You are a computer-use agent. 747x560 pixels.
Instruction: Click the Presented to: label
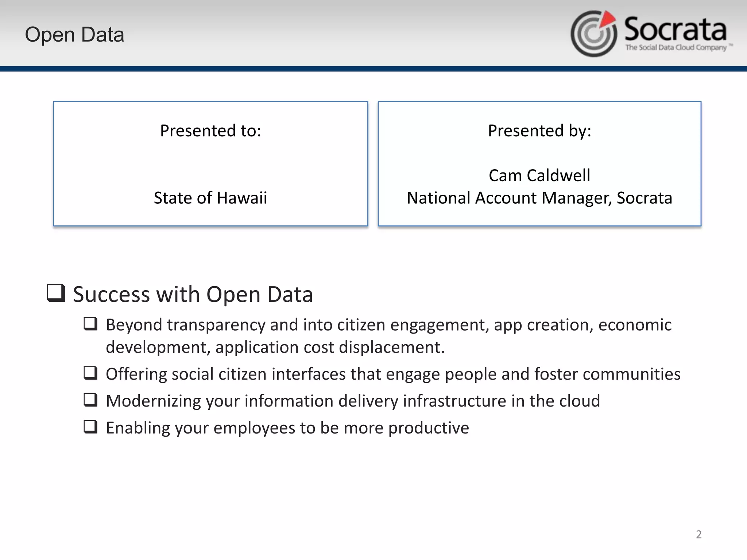210,131
